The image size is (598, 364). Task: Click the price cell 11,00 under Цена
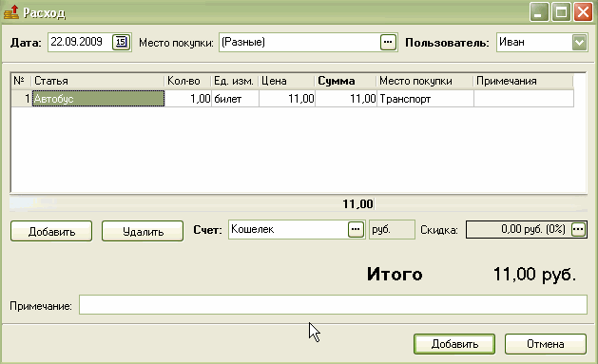point(287,99)
